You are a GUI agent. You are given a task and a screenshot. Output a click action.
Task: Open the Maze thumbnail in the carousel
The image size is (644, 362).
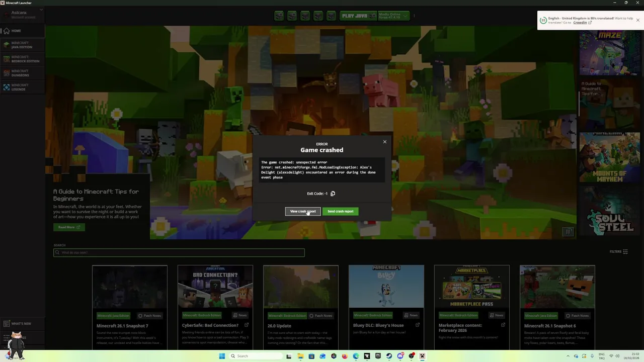(609, 53)
